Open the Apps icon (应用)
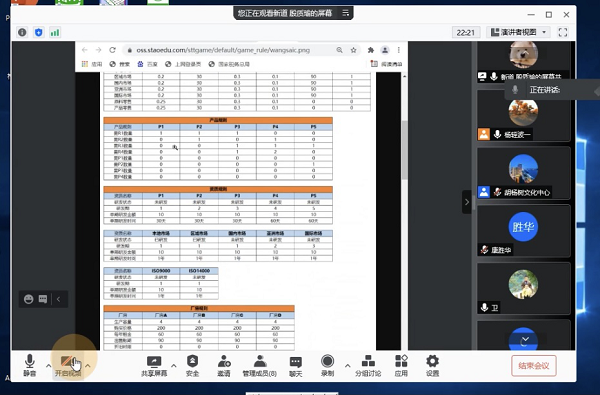This screenshot has height=395, width=600. [401, 366]
